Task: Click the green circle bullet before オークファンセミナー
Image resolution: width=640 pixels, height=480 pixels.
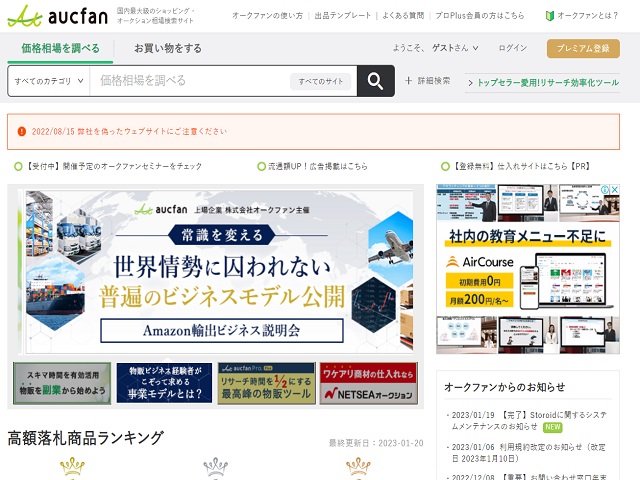Action: coord(18,167)
